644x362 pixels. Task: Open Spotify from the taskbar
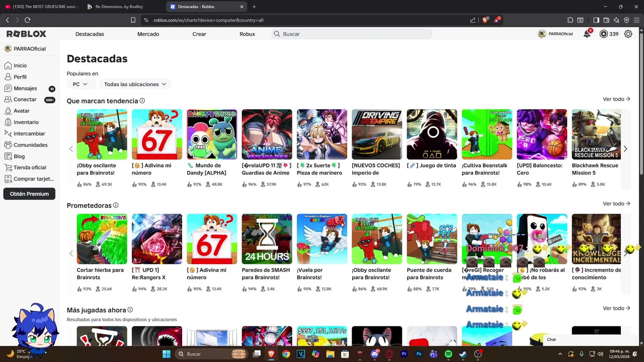pyautogui.click(x=448, y=354)
